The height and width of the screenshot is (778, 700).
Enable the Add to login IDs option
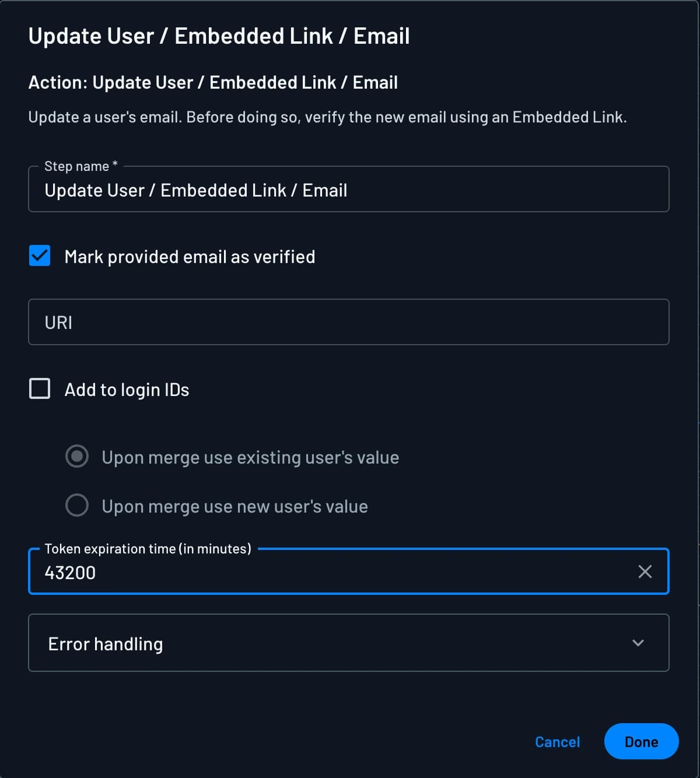point(39,388)
